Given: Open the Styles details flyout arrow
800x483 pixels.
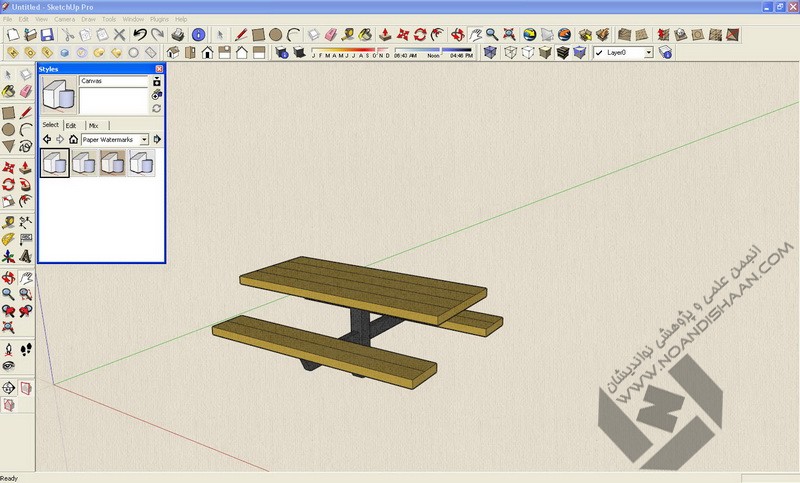Looking at the screenshot, I should pos(157,139).
